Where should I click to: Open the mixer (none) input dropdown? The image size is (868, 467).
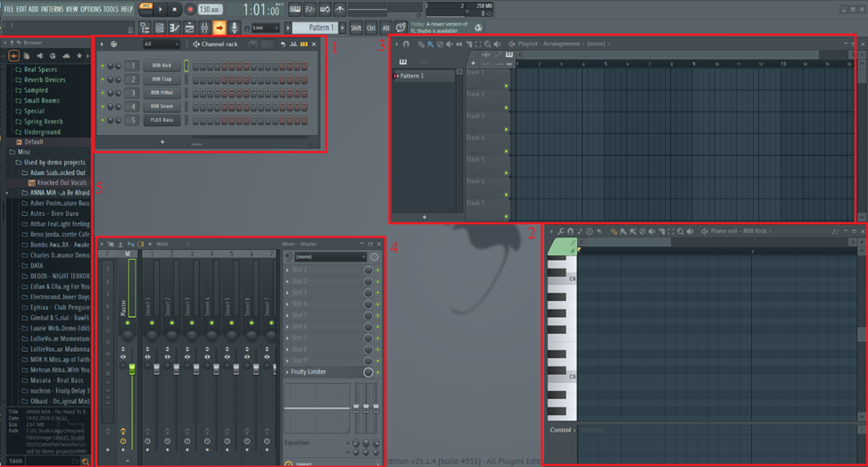(330, 257)
